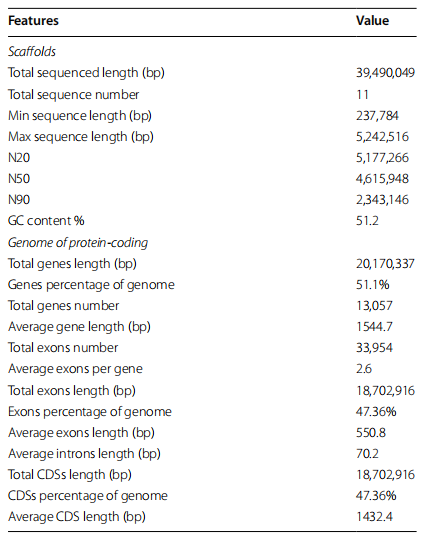Click Total CDSs length value 18,702,916

click(386, 475)
